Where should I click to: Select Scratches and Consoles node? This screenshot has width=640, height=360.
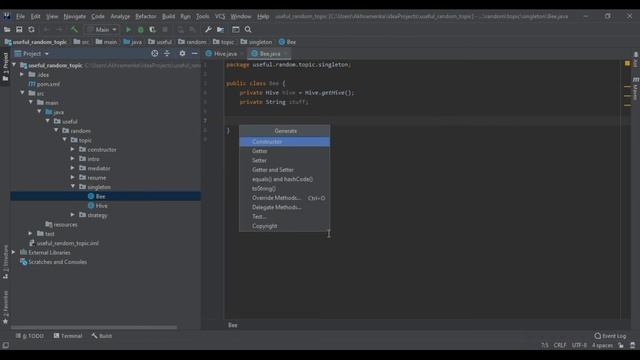53,262
